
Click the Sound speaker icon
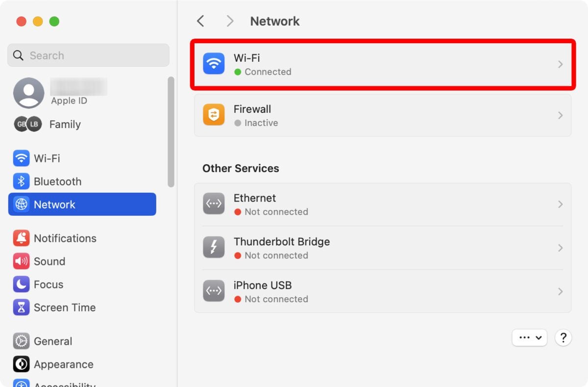point(21,261)
